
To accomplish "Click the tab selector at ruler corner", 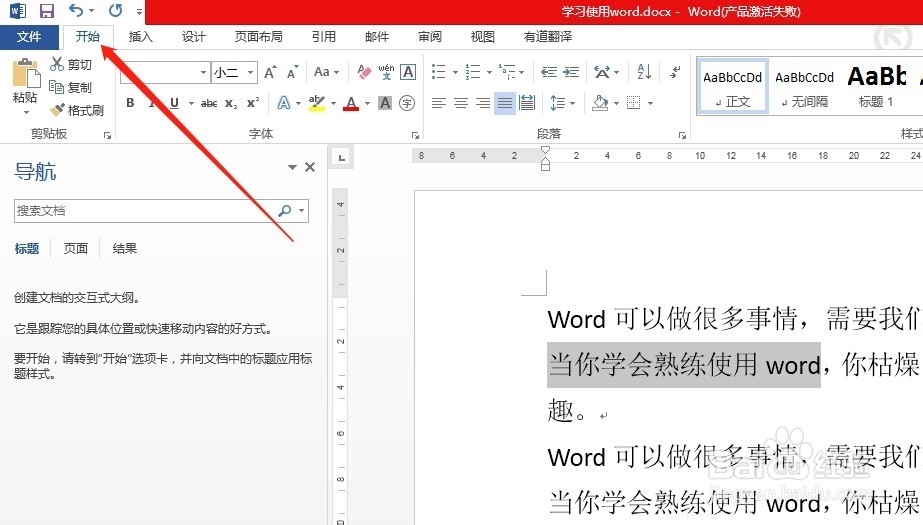I will [341, 157].
